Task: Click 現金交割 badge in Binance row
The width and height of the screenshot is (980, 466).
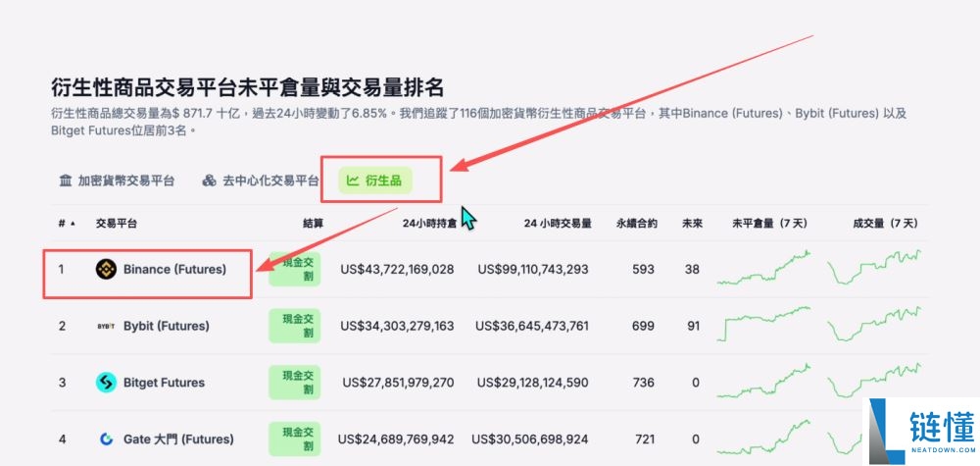Action: pos(294,270)
